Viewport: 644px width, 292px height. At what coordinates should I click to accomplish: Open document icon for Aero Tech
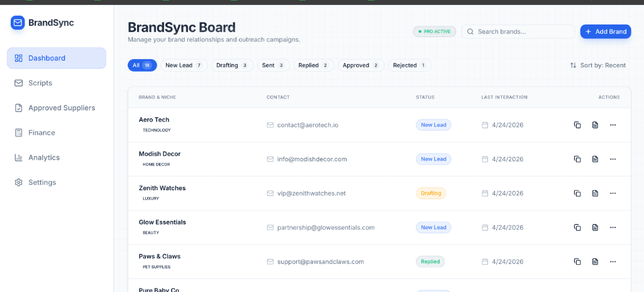click(x=595, y=125)
